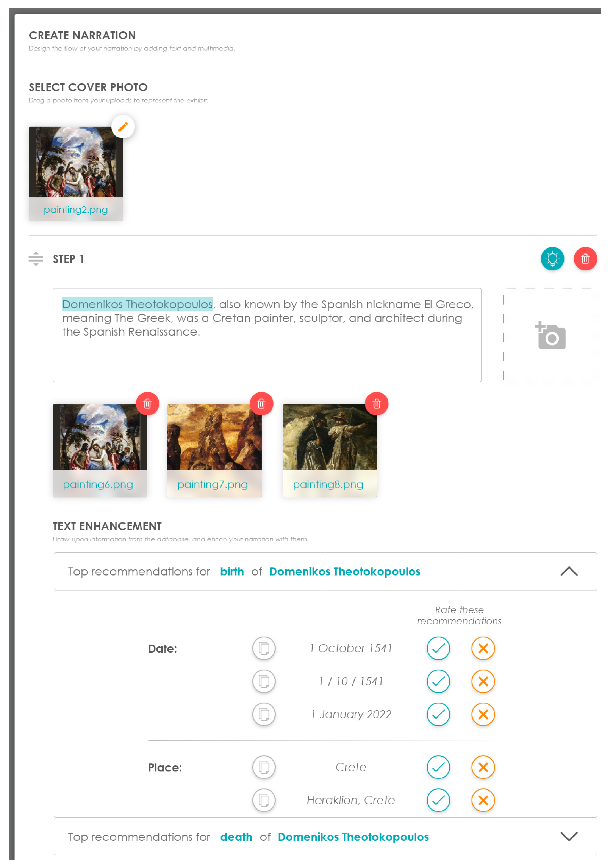Reject the 1 October 1541 recommendation
613x868 pixels.
point(483,648)
